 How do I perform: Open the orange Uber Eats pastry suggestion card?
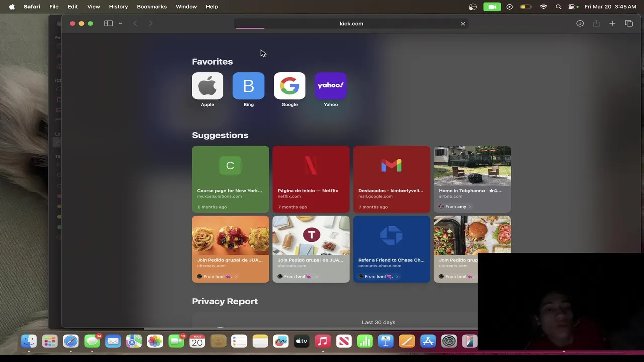(230, 249)
